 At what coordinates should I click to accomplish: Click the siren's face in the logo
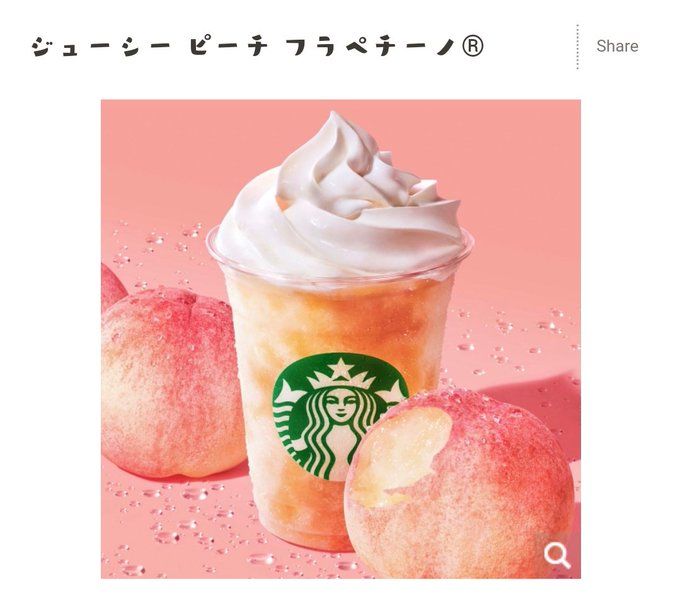[x=341, y=406]
